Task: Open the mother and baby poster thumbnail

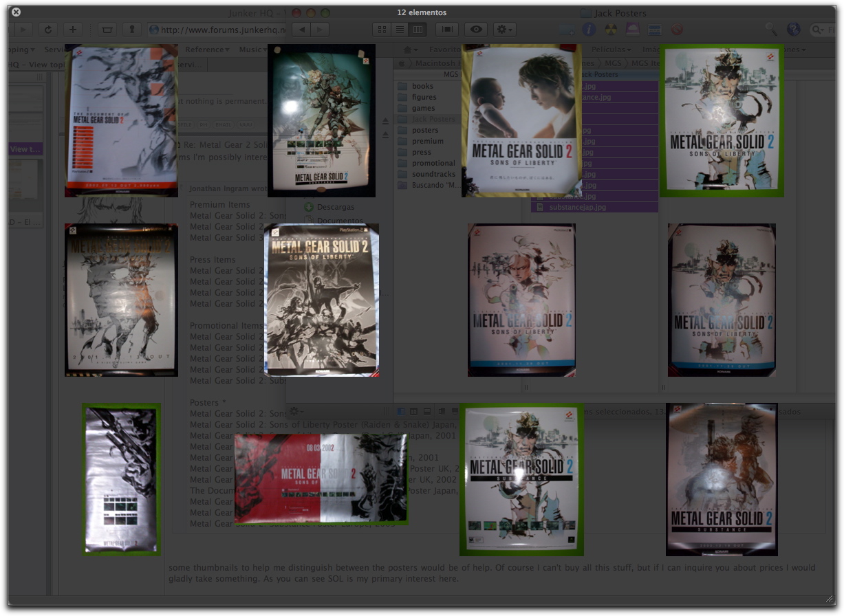Action: (x=521, y=121)
